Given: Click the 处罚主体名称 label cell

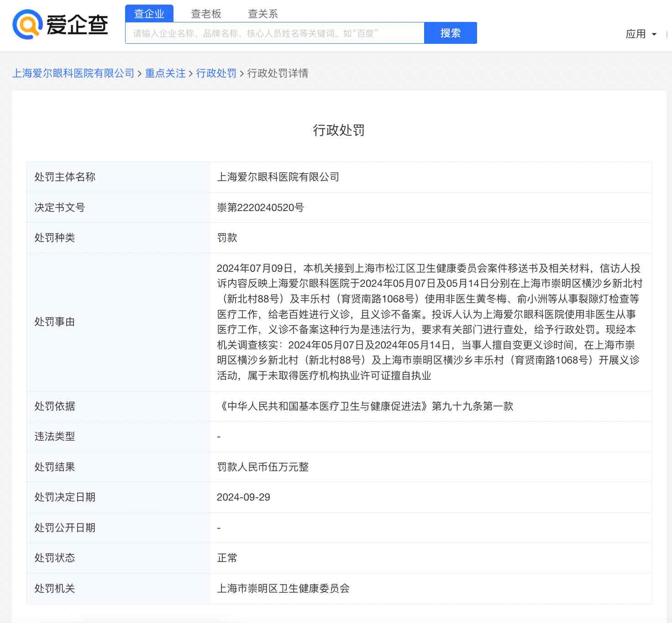Looking at the screenshot, I should click(118, 177).
